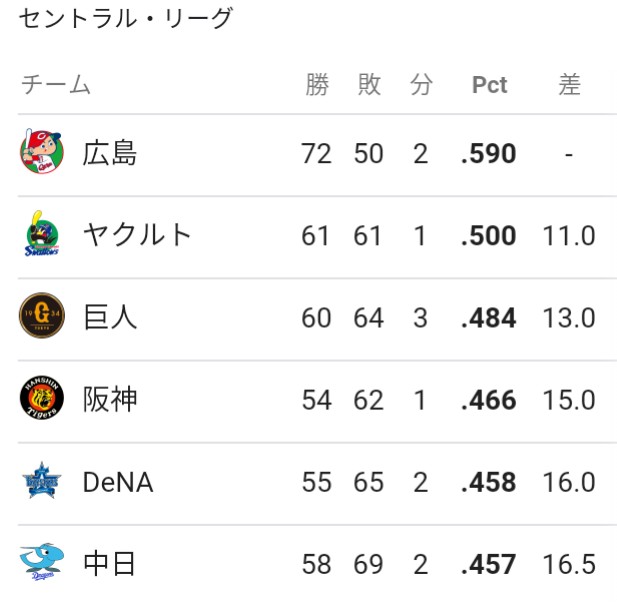Click Hiroshima's .590 winning percentage

[x=488, y=153]
